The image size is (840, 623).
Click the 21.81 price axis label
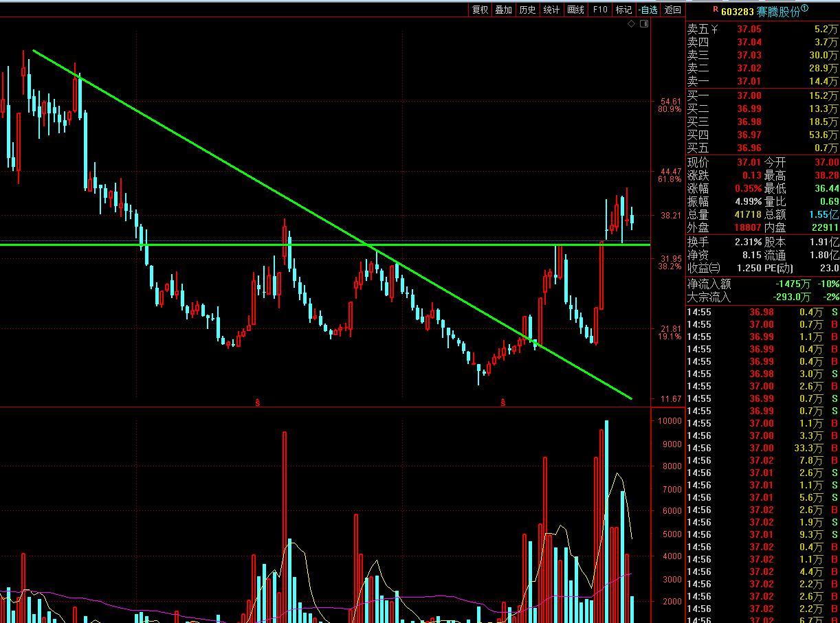pos(670,329)
